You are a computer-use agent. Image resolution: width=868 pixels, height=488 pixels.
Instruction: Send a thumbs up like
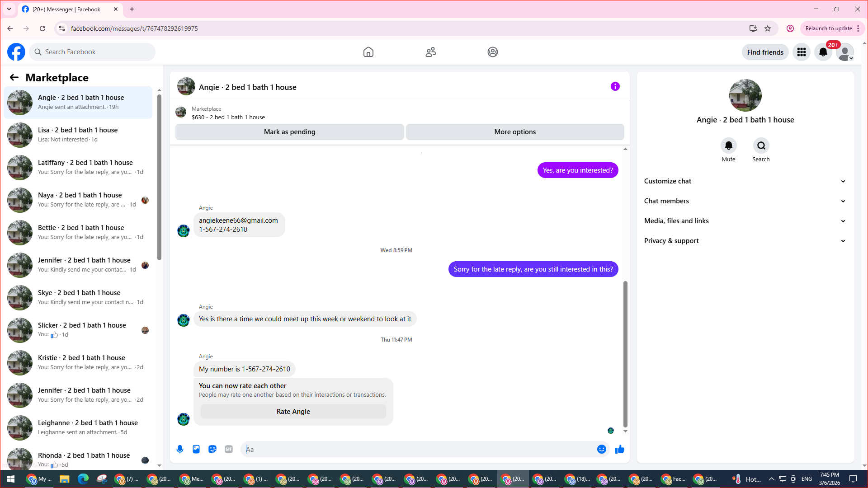tap(619, 449)
